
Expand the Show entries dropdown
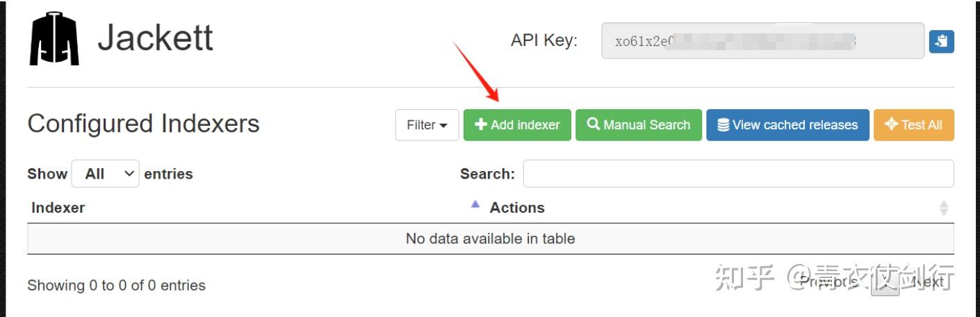click(x=105, y=174)
